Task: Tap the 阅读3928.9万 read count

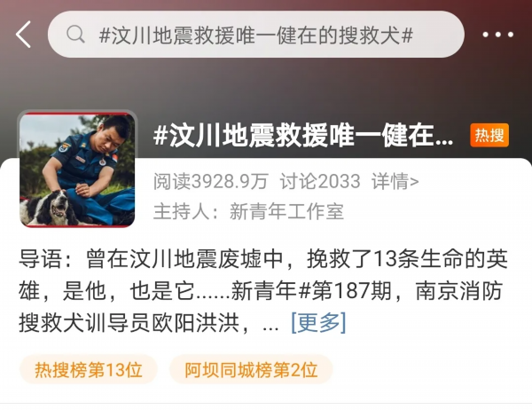Action: click(x=211, y=181)
